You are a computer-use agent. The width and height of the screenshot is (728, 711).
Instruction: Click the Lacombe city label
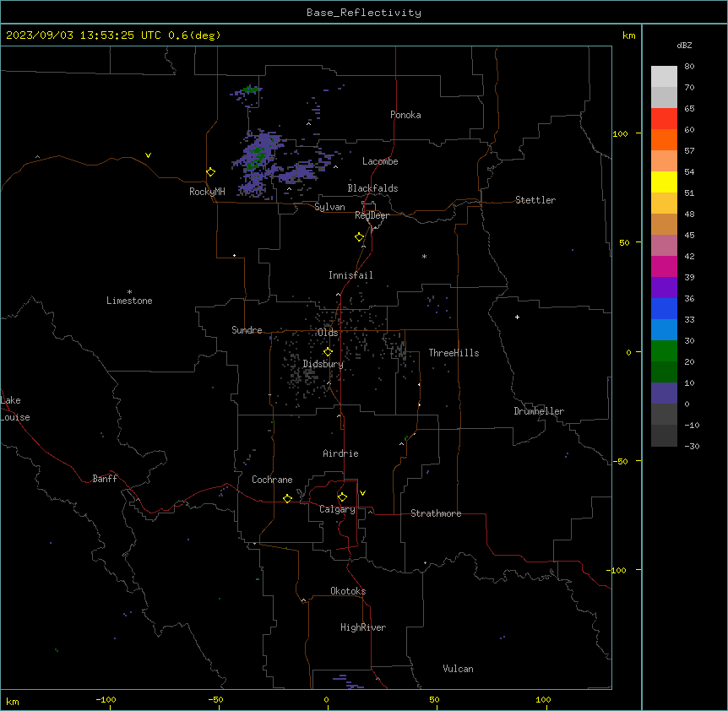tap(380, 161)
